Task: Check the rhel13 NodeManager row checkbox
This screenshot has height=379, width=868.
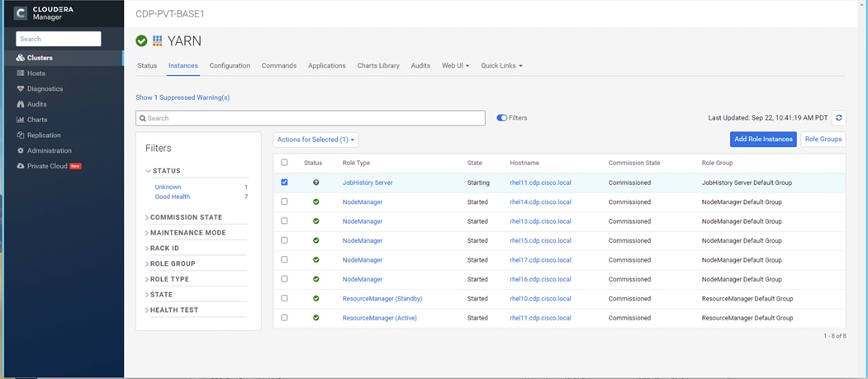Action: (x=285, y=220)
